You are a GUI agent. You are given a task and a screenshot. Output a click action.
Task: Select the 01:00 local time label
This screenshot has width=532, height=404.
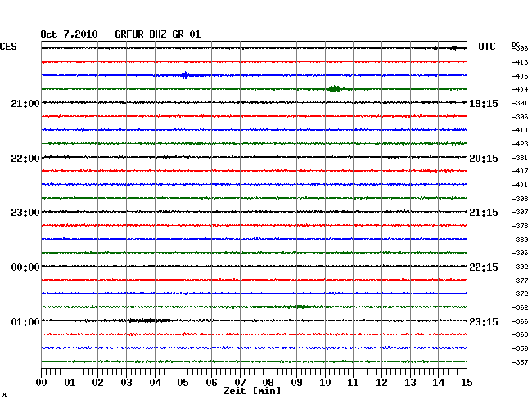pyautogui.click(x=25, y=321)
